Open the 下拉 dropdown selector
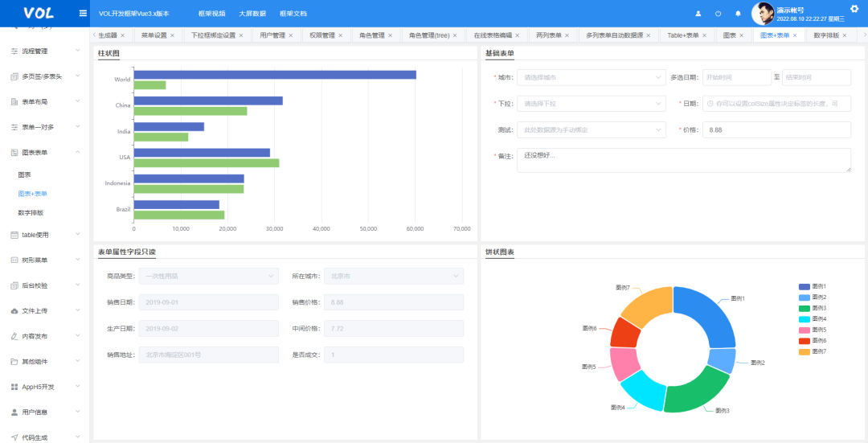Image resolution: width=868 pixels, height=443 pixels. click(x=592, y=104)
